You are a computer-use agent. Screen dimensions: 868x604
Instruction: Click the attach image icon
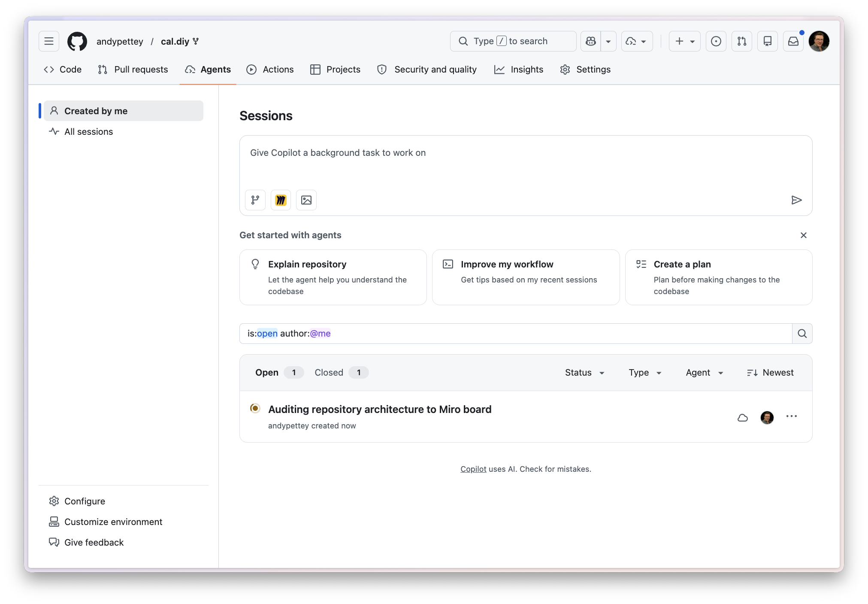coord(306,200)
